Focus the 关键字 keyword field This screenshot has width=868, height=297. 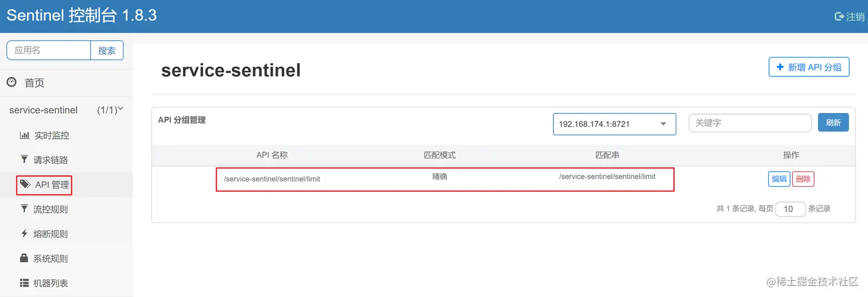[750, 123]
